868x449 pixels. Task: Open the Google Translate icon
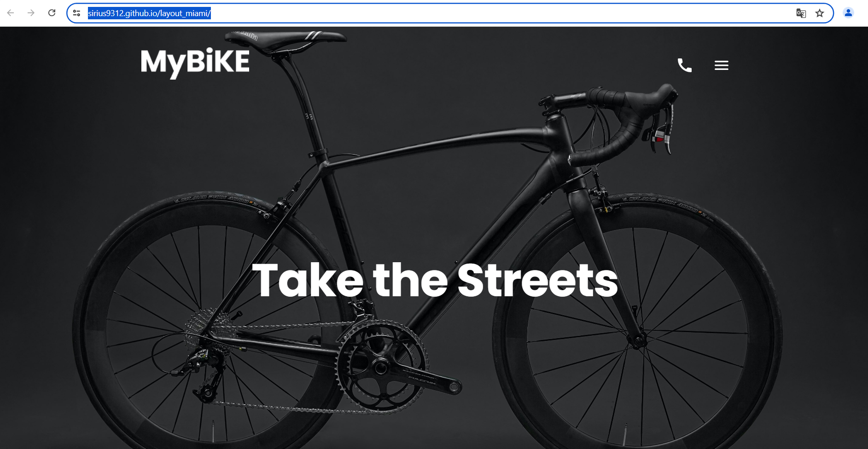point(801,13)
